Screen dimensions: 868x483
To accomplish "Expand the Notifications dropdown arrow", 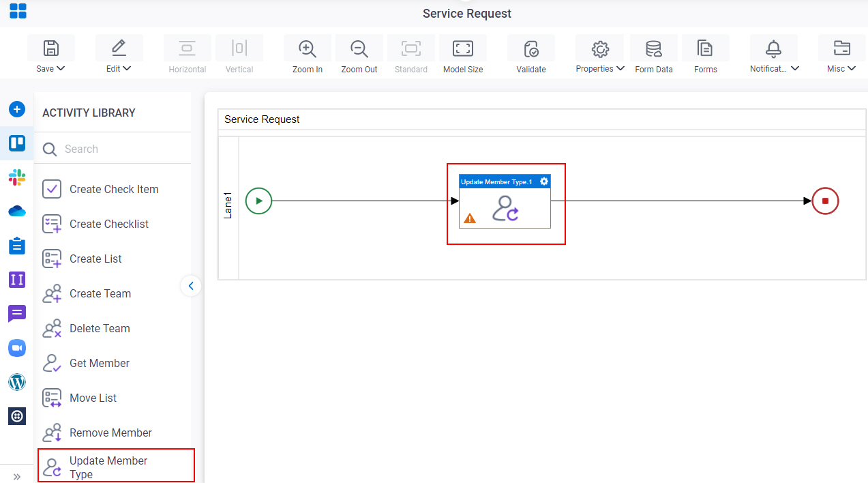I will [795, 68].
